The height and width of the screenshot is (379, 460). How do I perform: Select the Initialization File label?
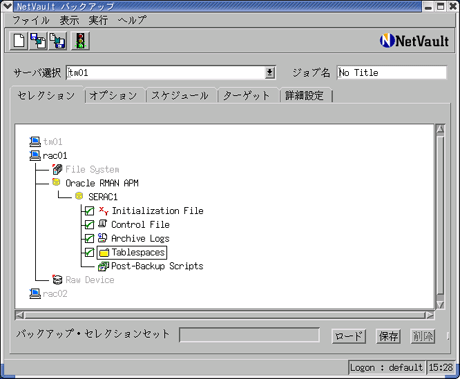(x=157, y=211)
